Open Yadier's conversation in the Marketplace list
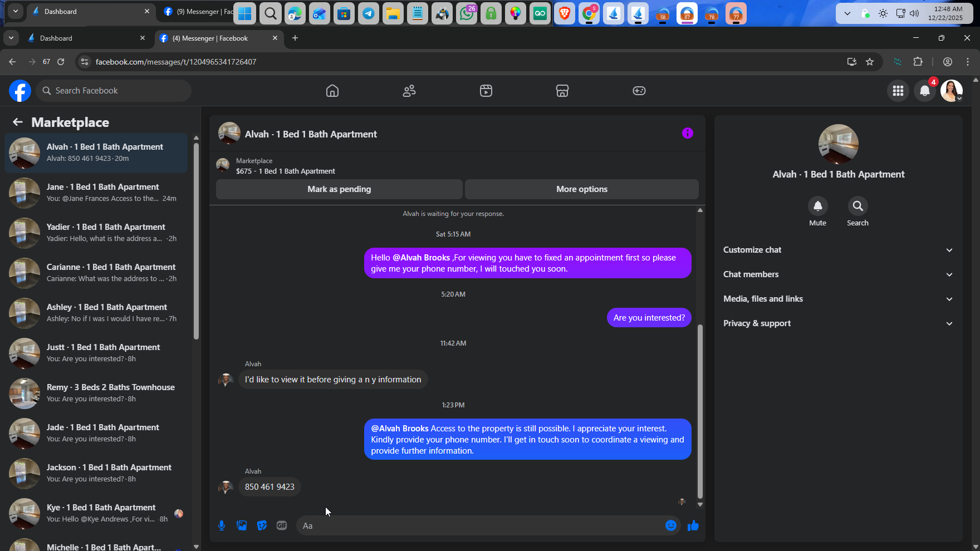The image size is (980, 551). (x=96, y=233)
